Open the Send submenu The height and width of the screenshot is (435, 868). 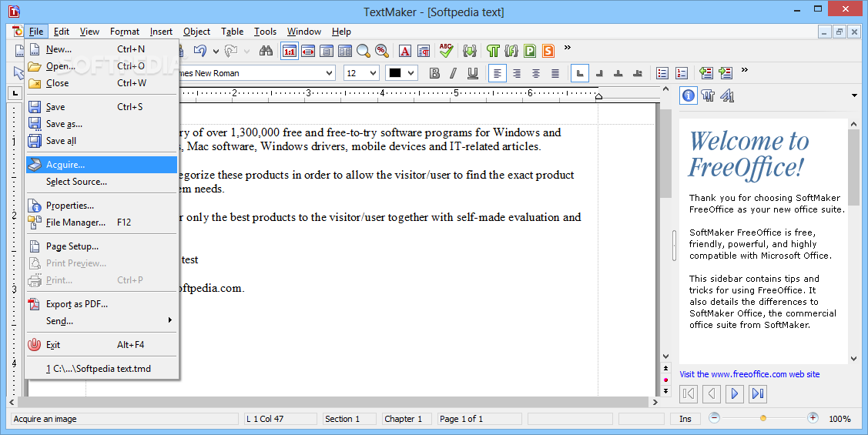pyautogui.click(x=102, y=320)
